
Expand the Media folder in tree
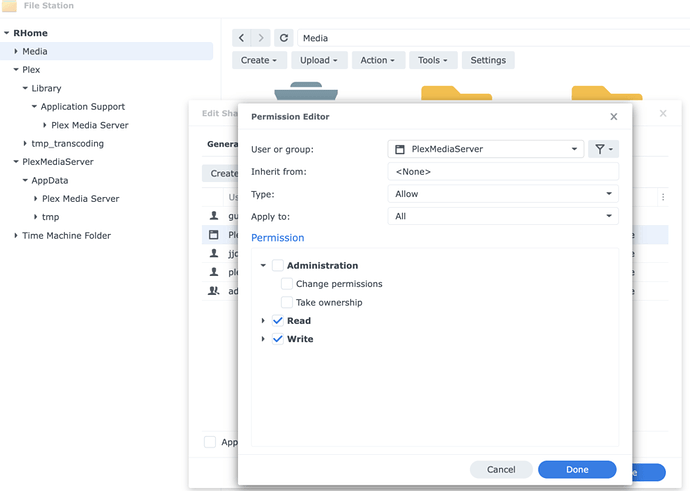click(16, 51)
